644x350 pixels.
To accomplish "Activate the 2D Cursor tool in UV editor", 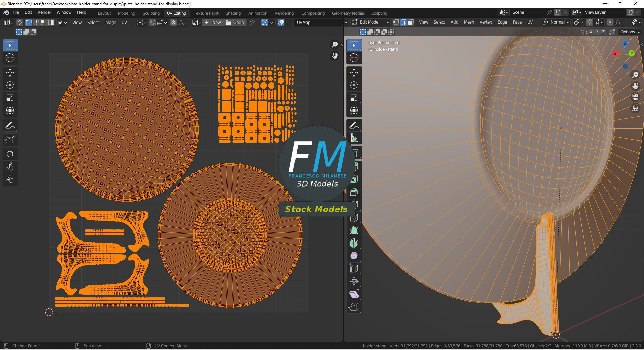I will click(10, 58).
